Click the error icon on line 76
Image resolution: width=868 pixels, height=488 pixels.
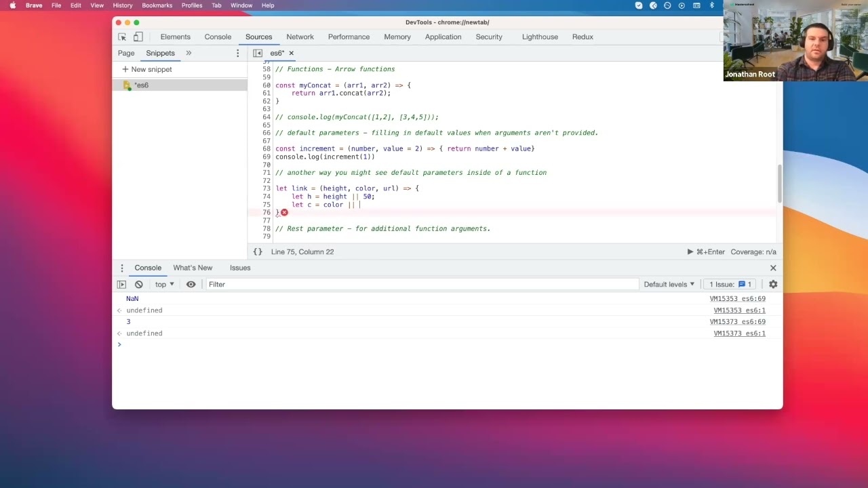point(284,212)
